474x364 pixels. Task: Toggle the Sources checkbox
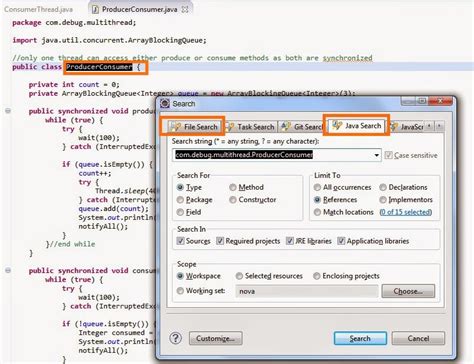(x=180, y=241)
